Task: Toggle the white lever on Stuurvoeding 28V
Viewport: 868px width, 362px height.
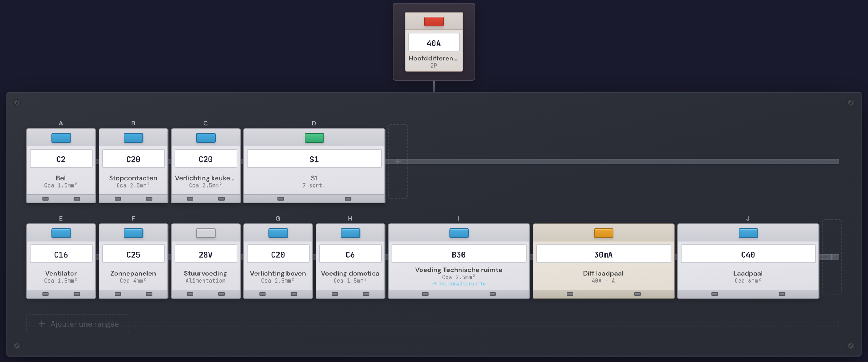Action: [x=206, y=233]
